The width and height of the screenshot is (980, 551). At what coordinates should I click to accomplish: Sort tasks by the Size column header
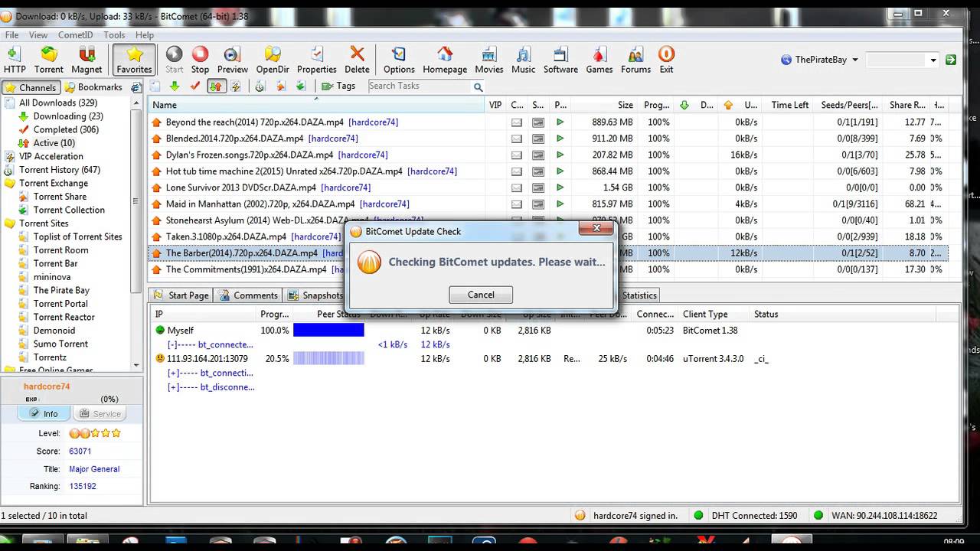pyautogui.click(x=605, y=105)
